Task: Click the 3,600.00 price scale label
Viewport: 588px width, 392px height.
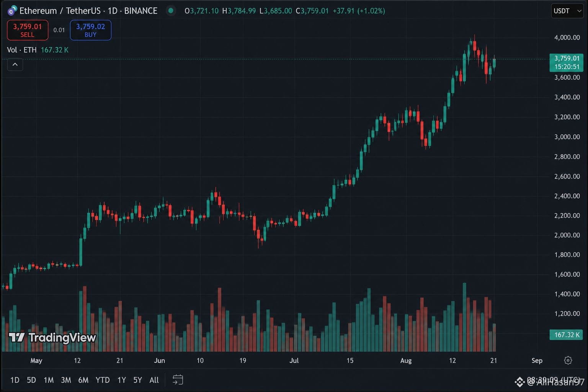Action: click(567, 77)
